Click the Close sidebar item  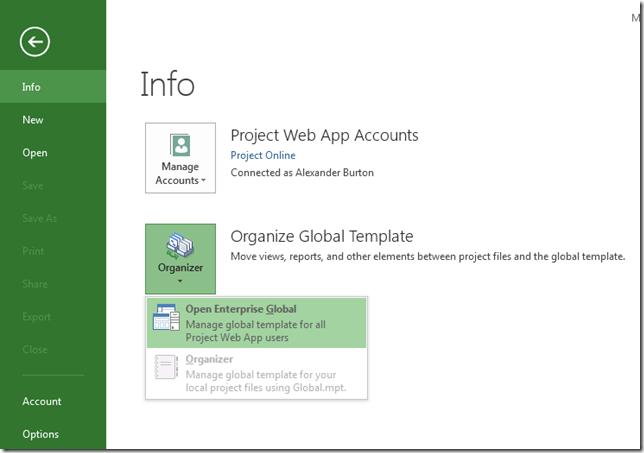point(53,350)
